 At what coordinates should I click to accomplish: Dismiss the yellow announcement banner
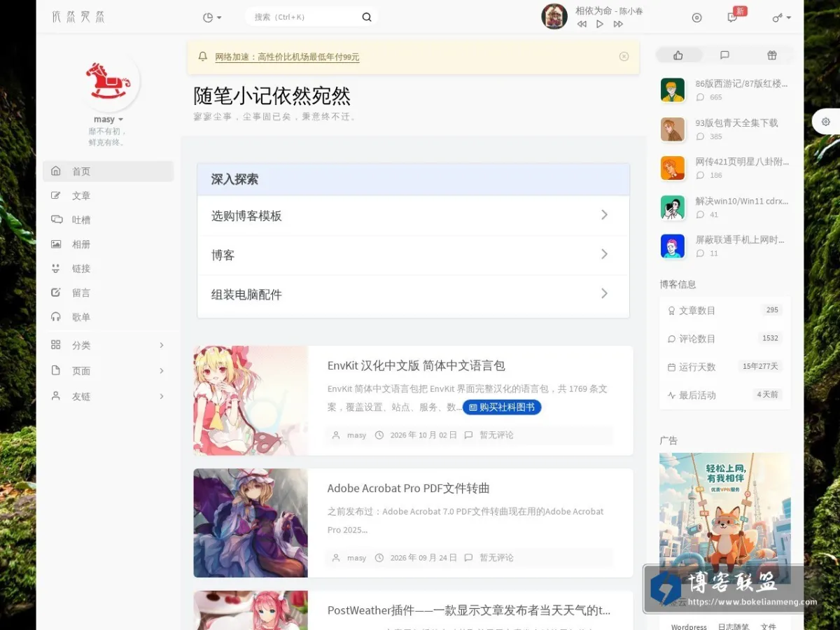coord(624,57)
